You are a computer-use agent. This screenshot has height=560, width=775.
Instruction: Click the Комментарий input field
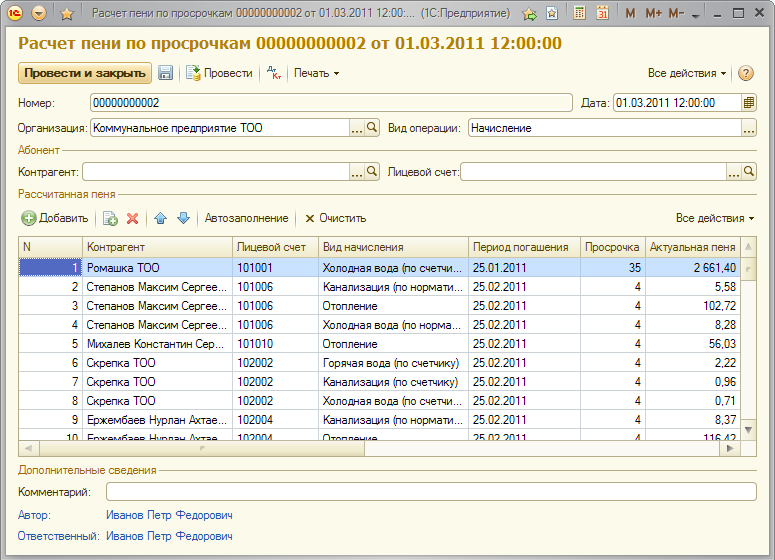click(430, 491)
